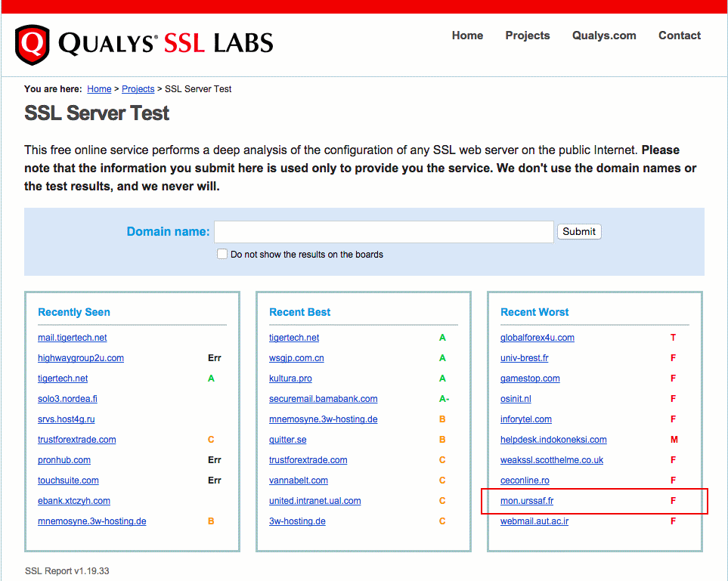Open solo3.nordea.fi in Recently Seen
The width and height of the screenshot is (728, 581).
click(67, 399)
